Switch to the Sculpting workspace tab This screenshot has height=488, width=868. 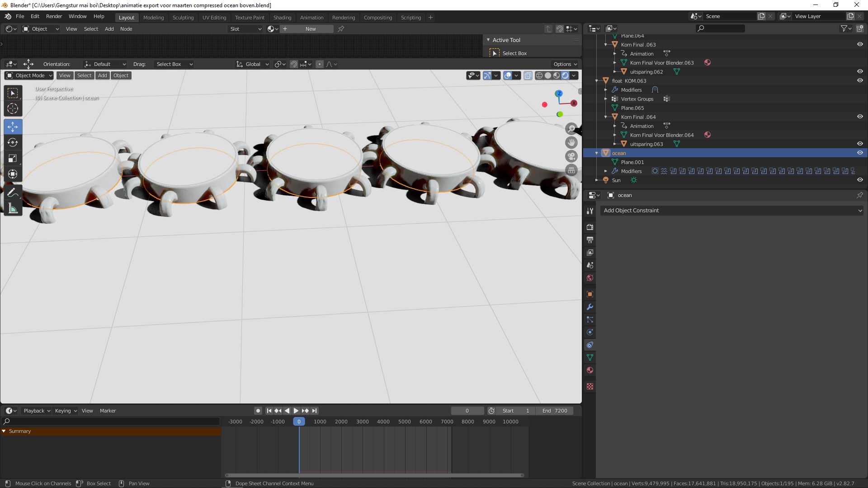tap(183, 18)
